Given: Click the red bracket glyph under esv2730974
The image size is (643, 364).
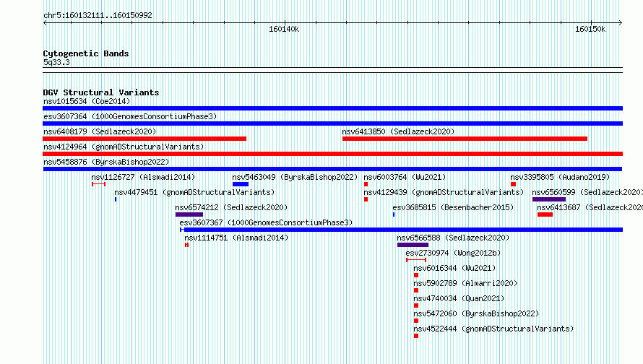Looking at the screenshot, I should (x=416, y=260).
